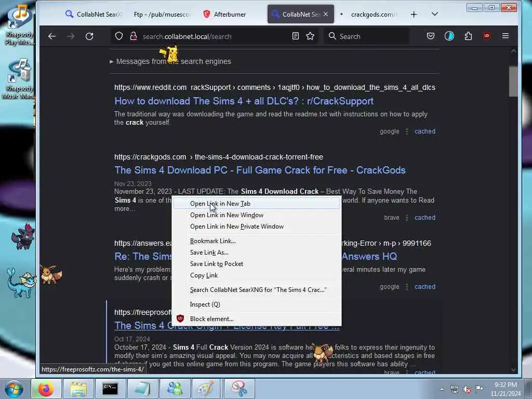
Task: Click the scrollbar up arrow
Action: click(x=513, y=51)
